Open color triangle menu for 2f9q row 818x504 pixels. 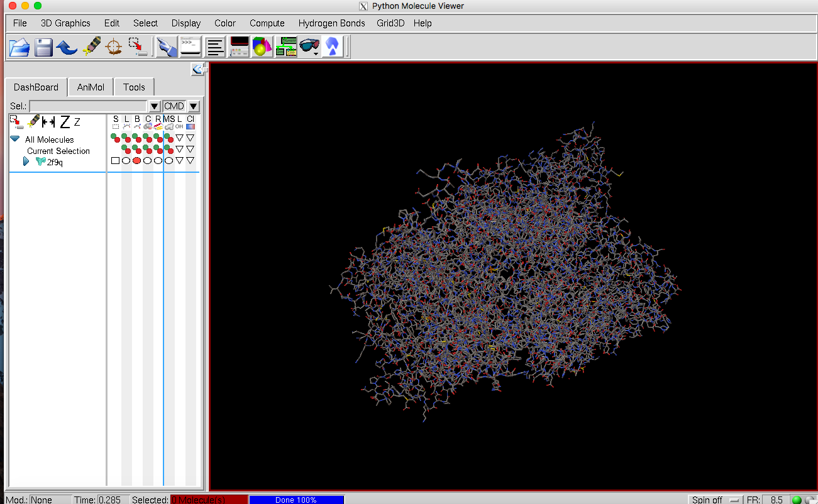point(190,161)
